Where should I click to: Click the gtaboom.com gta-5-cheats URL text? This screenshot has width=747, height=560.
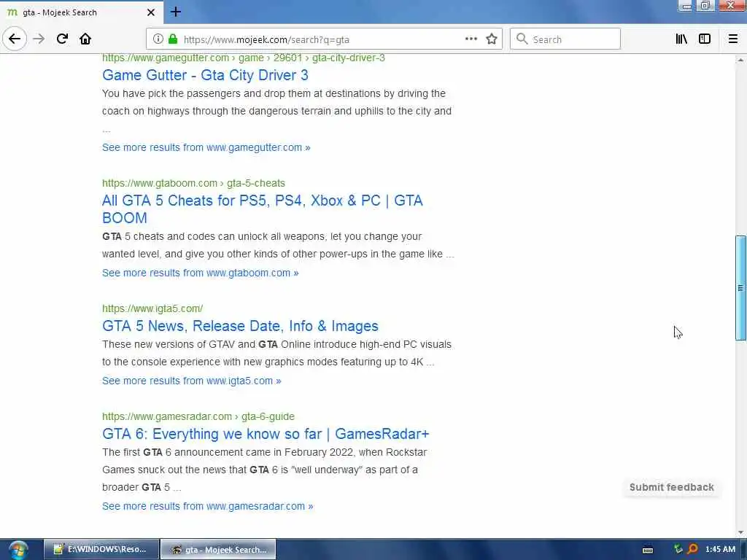pyautogui.click(x=193, y=183)
